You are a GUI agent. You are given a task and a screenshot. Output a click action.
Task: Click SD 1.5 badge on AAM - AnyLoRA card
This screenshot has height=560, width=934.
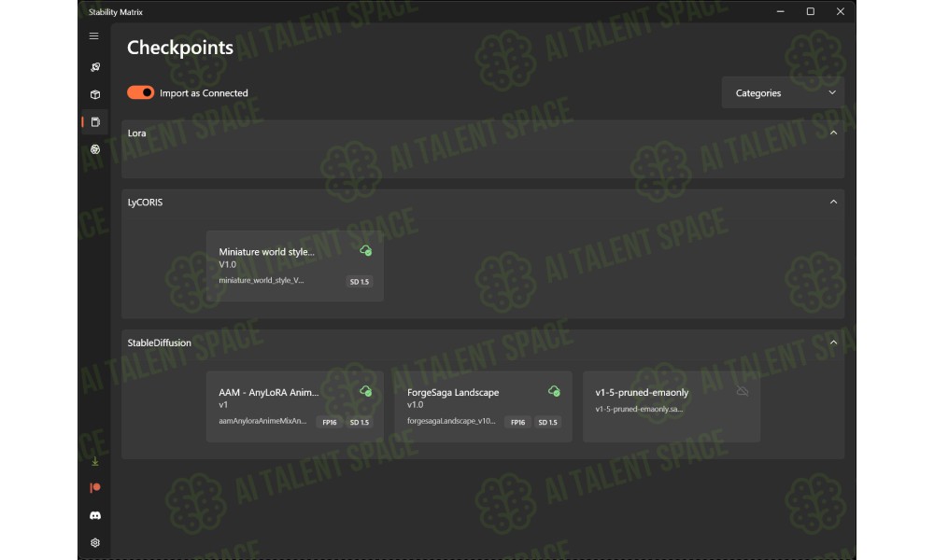(360, 422)
